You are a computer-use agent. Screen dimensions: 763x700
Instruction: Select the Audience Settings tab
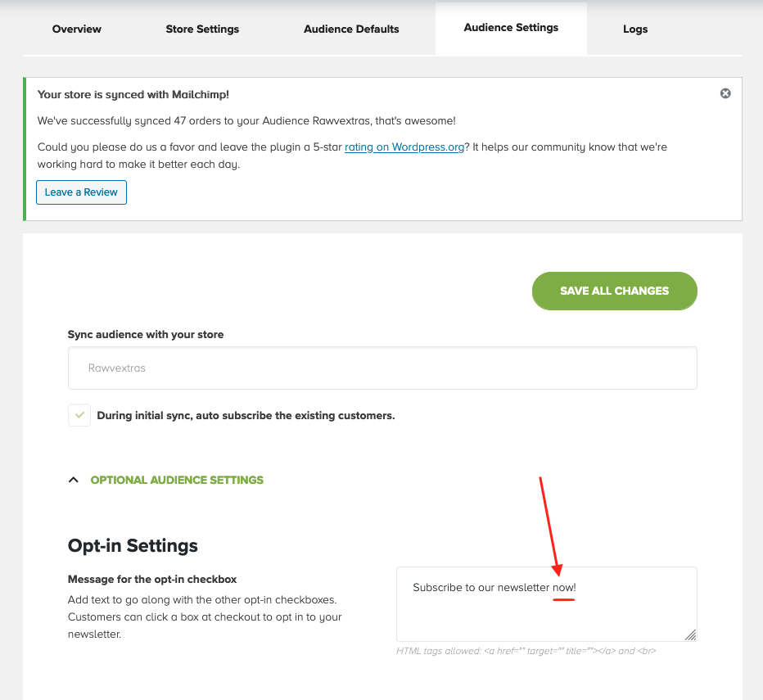[x=511, y=28]
